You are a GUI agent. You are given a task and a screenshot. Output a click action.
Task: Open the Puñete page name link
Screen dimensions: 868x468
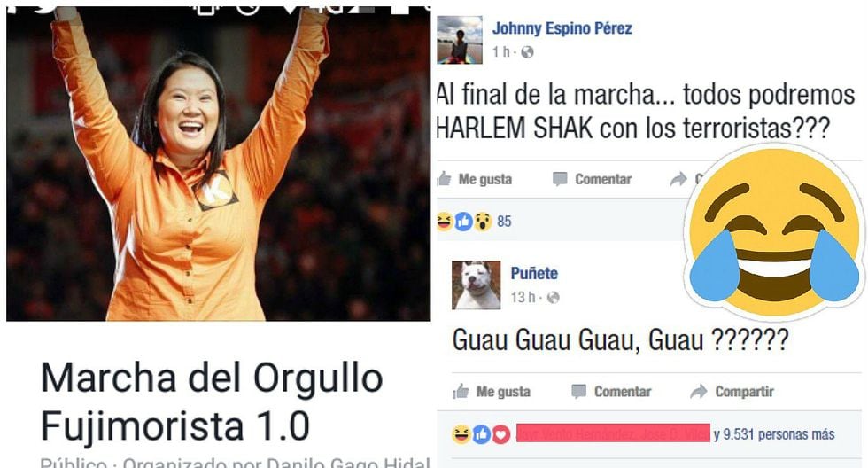pyautogui.click(x=533, y=273)
